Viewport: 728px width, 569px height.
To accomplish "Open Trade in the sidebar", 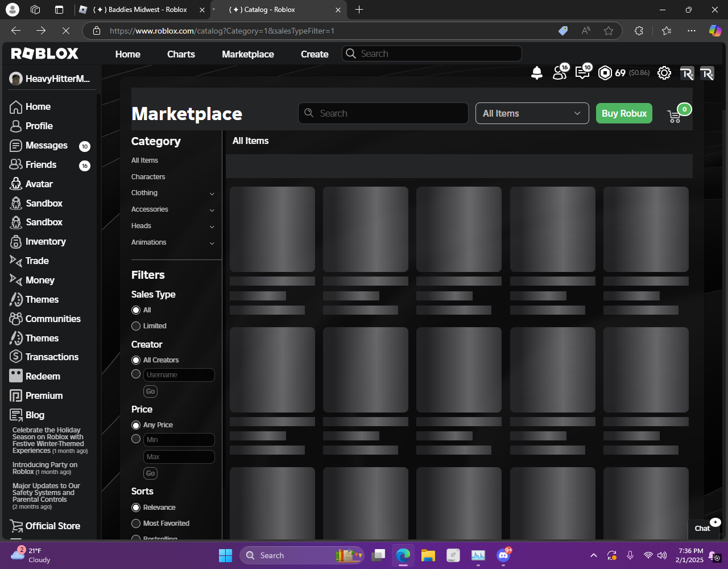I will pos(37,261).
